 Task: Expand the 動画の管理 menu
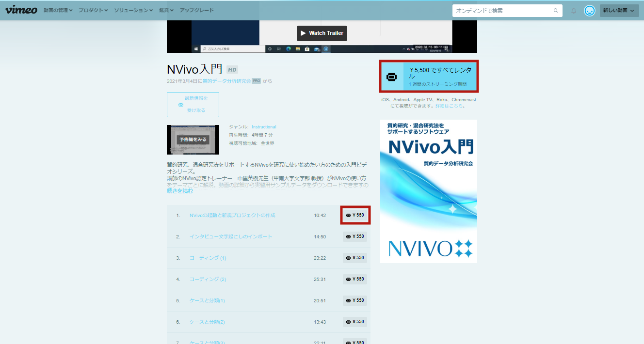click(x=58, y=10)
